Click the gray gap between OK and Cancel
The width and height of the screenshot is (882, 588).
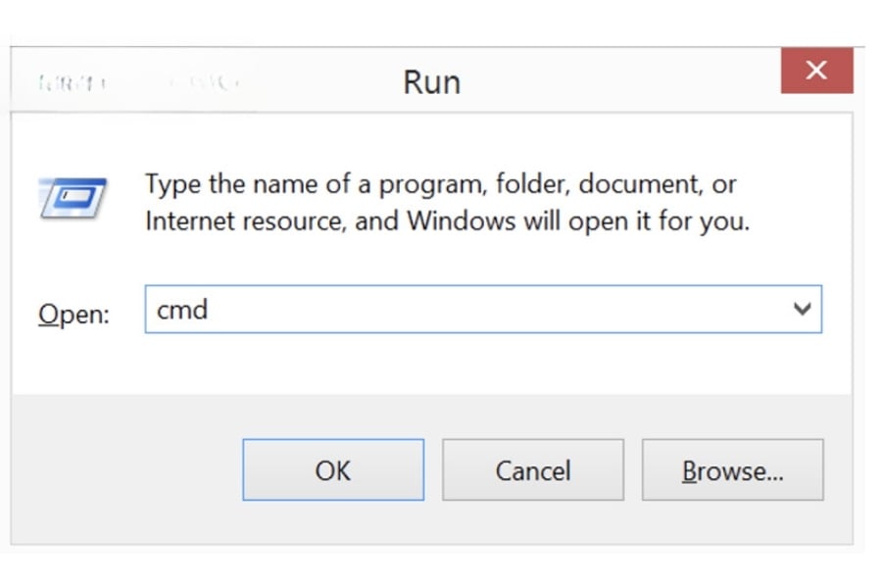tap(433, 470)
